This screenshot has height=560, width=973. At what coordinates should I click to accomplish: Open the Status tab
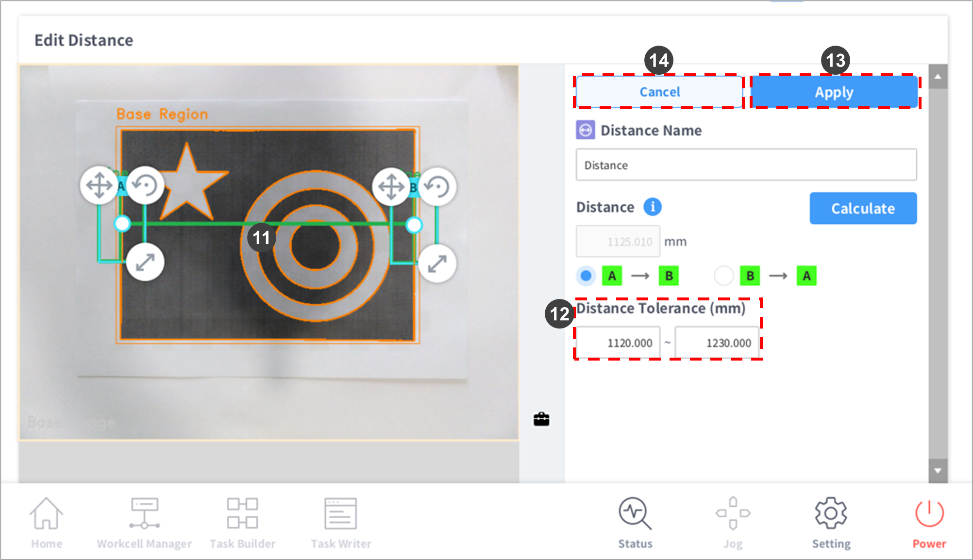(x=635, y=523)
